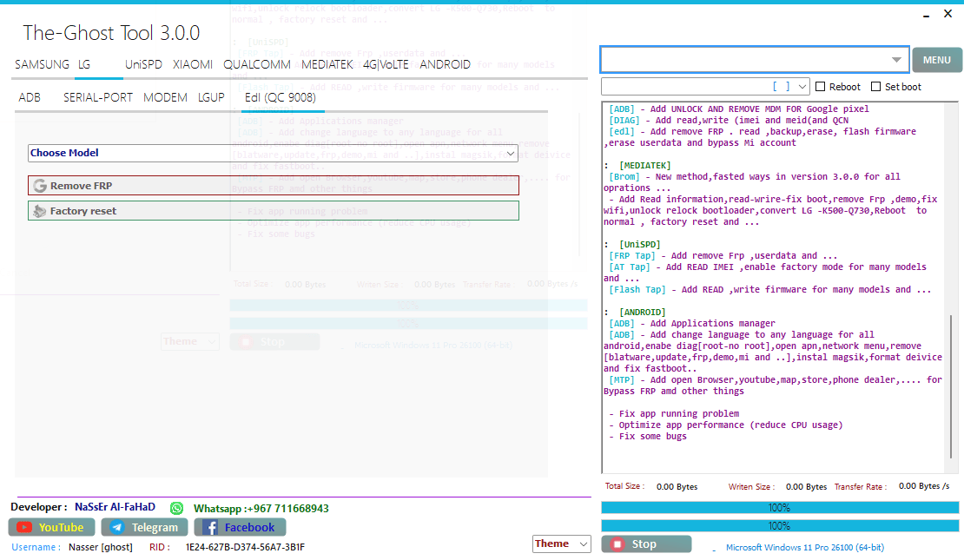Click the Factory reset broom icon
Image resolution: width=964 pixels, height=560 pixels.
(x=39, y=211)
